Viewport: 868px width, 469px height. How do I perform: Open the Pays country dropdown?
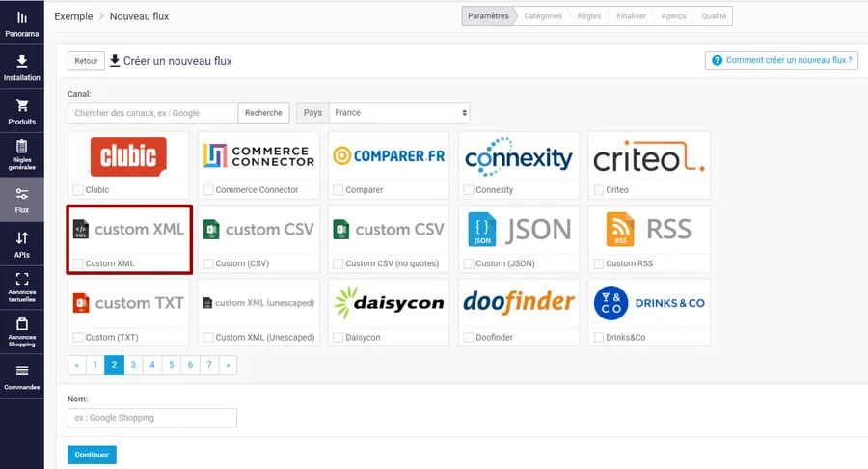point(399,113)
